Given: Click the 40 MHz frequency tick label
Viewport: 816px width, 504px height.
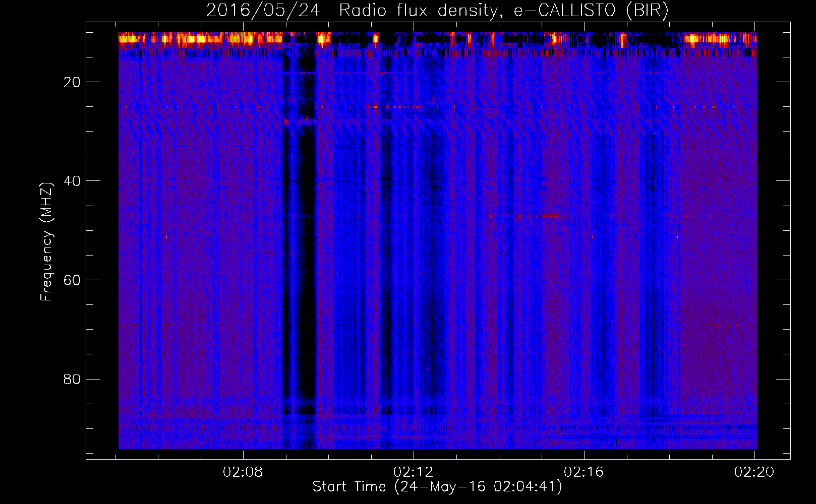Looking at the screenshot, I should coord(72,181).
